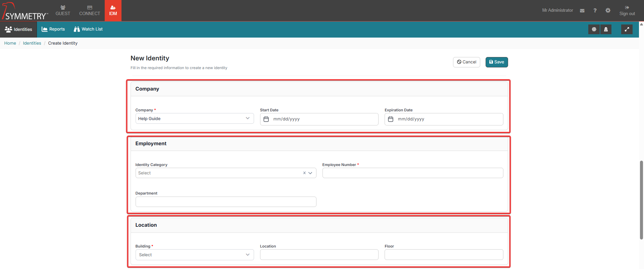
Task: Go to Identities breadcrumb link
Action: pos(32,43)
